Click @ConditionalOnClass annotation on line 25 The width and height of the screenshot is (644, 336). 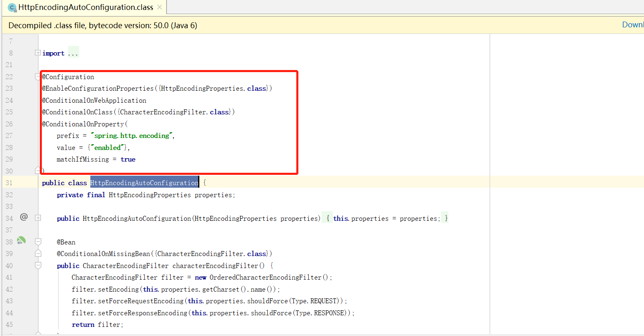(x=77, y=112)
